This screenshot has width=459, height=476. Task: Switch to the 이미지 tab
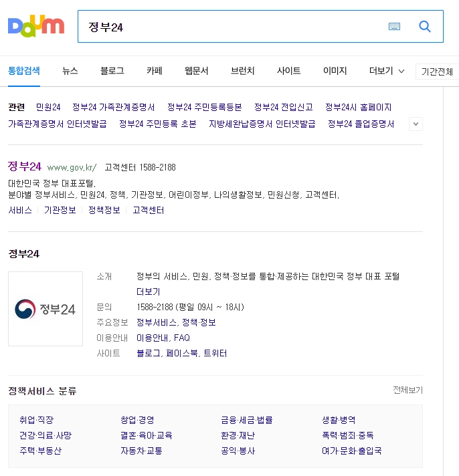coord(335,71)
